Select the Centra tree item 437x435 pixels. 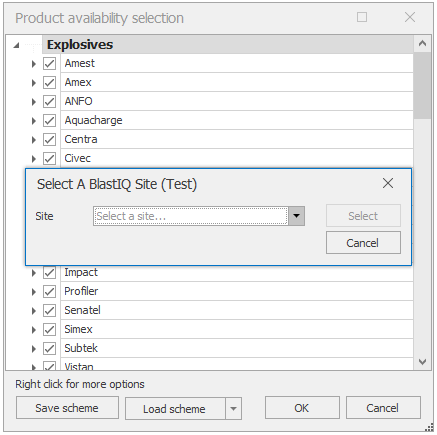(81, 139)
